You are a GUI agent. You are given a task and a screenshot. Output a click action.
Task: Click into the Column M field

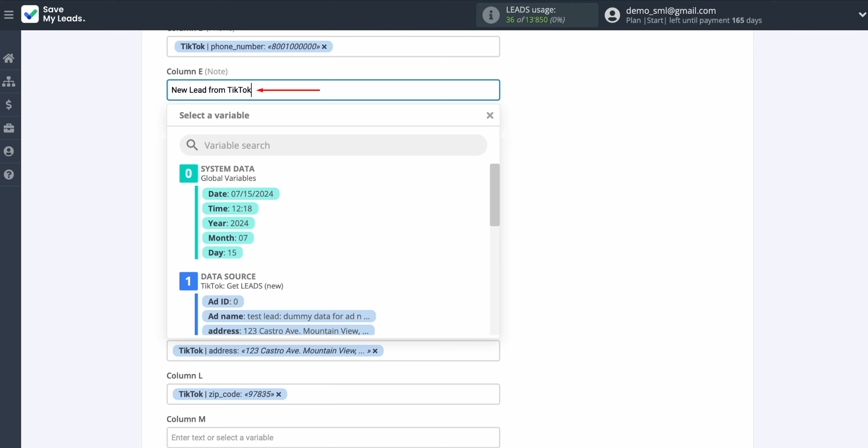pos(333,437)
